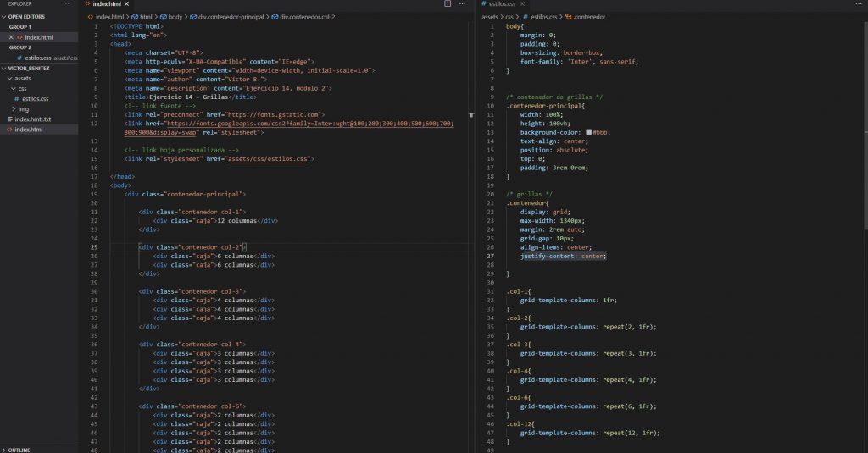Image resolution: width=868 pixels, height=453 pixels.
Task: Click the split editor right icon
Action: [x=448, y=3]
